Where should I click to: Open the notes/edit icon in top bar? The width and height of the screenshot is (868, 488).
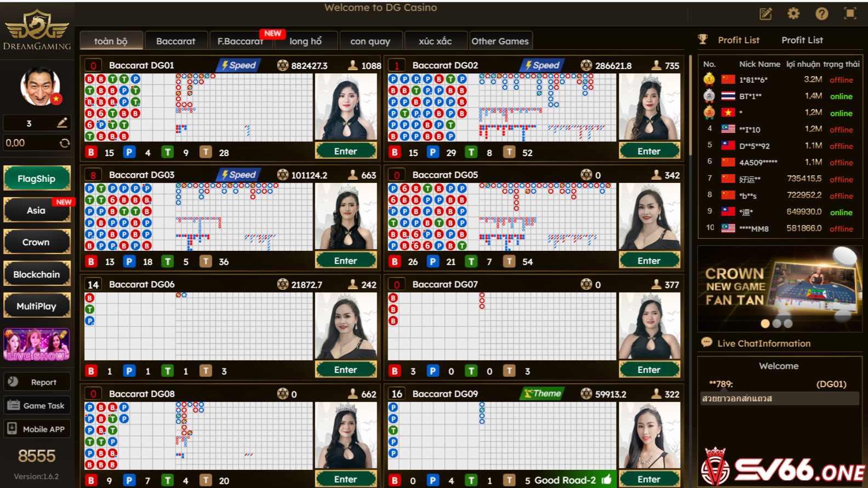click(x=766, y=14)
